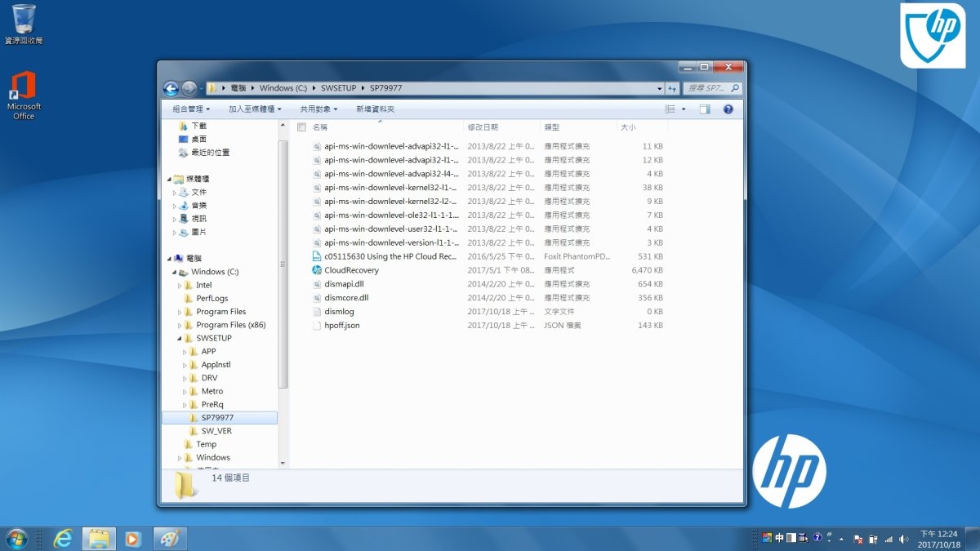Sort by 名稱 column header
Image resolution: width=980 pixels, height=551 pixels.
(x=320, y=127)
